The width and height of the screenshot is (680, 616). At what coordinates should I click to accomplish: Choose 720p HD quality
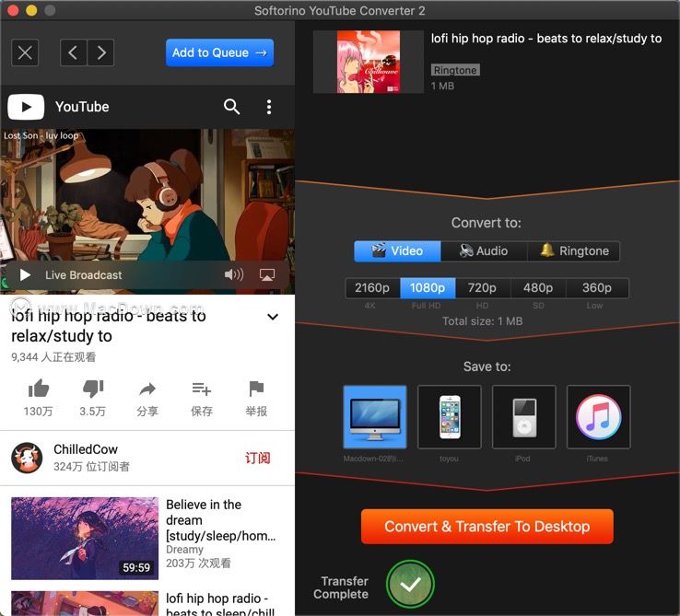tap(483, 288)
